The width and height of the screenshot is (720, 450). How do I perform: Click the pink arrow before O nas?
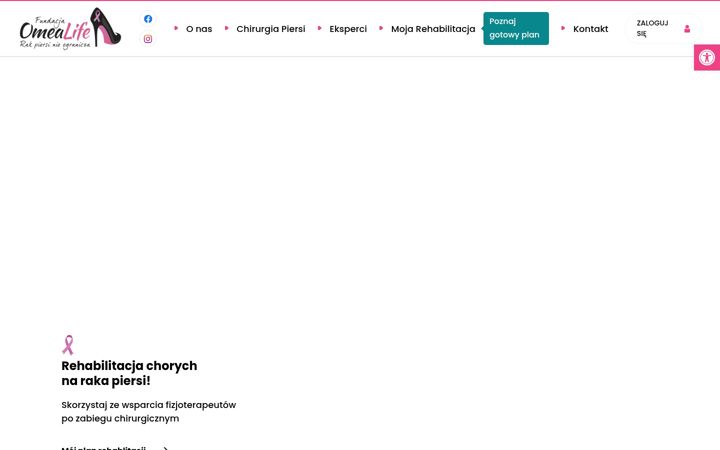pos(176,28)
